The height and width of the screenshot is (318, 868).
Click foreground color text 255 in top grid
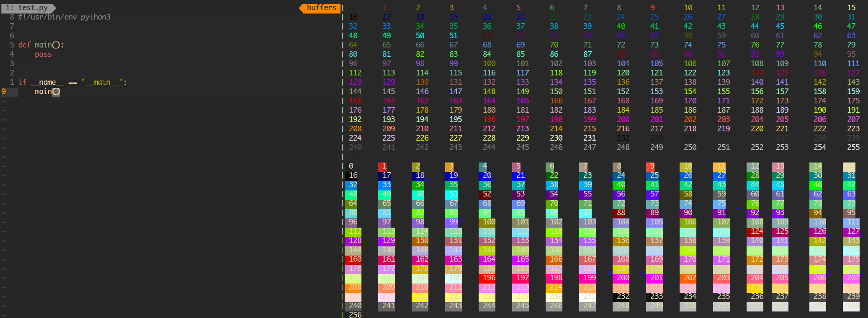853,147
